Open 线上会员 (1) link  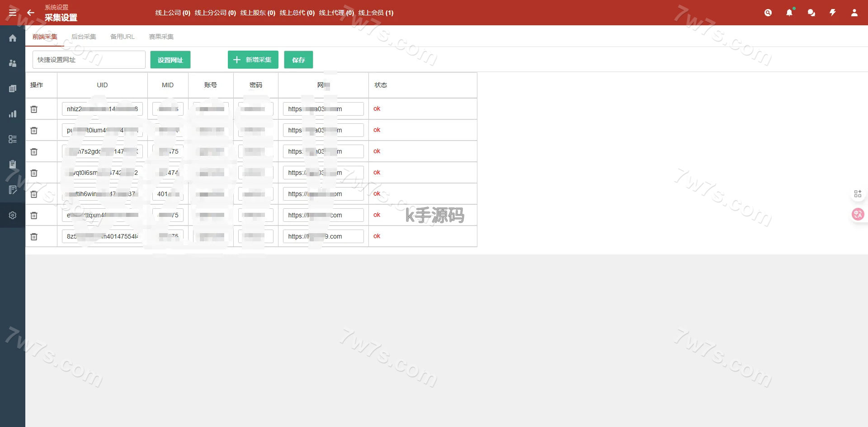point(376,13)
